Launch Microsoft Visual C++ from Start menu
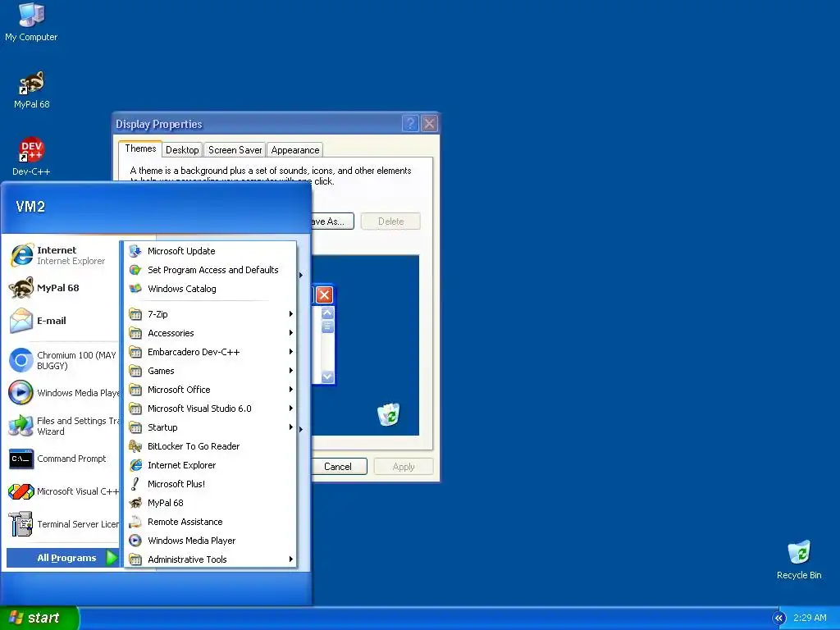Image resolution: width=840 pixels, height=630 pixels. [x=62, y=491]
